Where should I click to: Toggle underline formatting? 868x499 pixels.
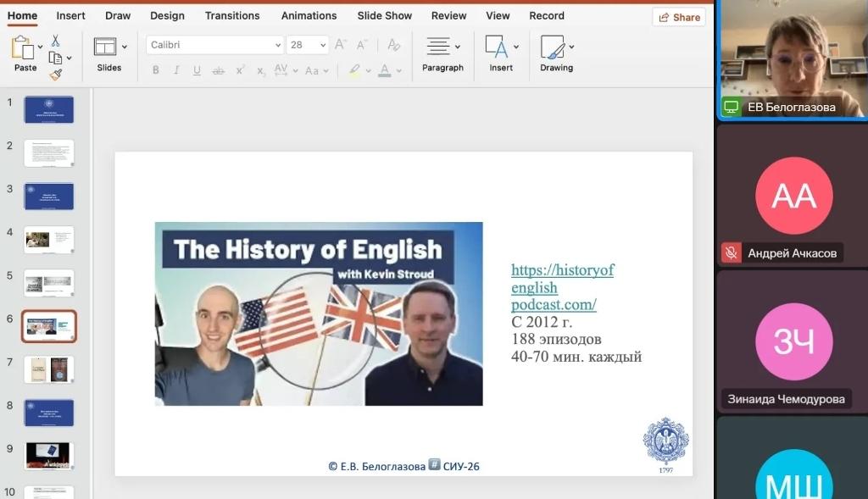197,70
